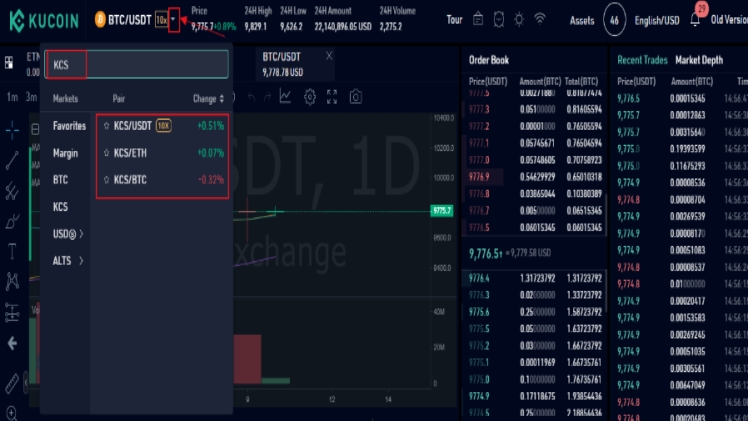
Task: Toggle the favorite star for KCS/ETH
Action: pos(106,153)
